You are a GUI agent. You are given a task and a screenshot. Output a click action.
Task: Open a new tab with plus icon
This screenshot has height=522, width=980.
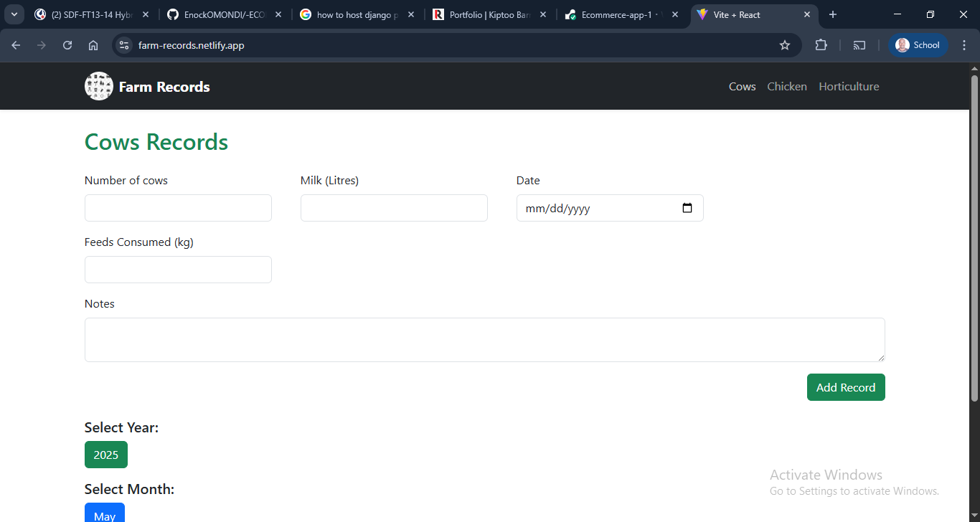[833, 14]
